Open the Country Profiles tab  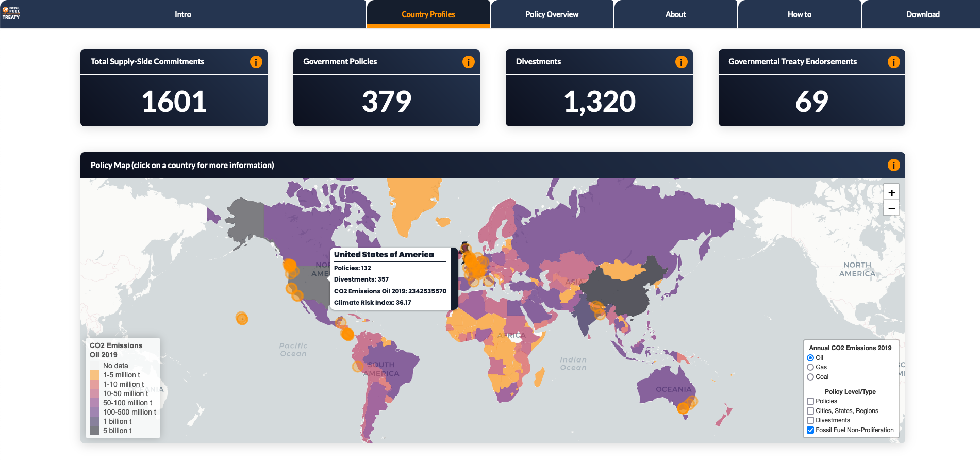[428, 14]
